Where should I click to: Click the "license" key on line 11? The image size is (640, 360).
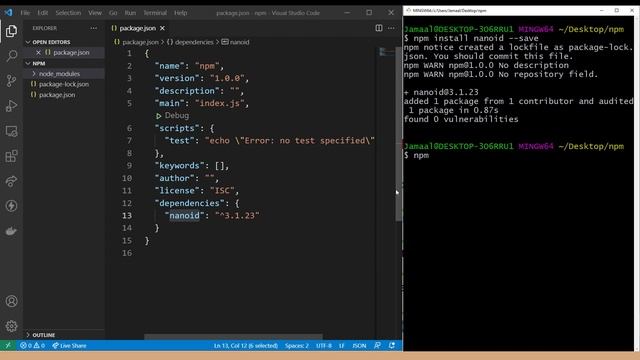pos(177,191)
